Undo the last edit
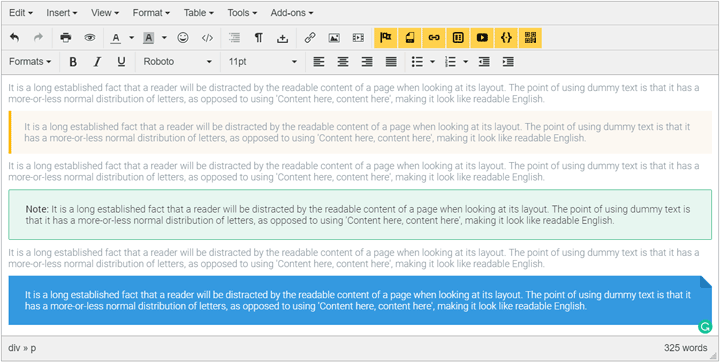 point(15,38)
